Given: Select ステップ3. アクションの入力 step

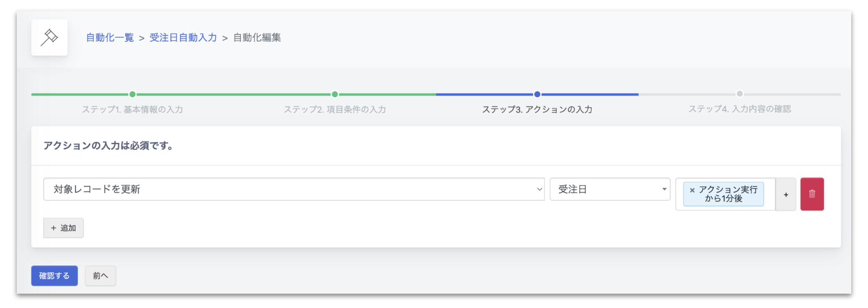Looking at the screenshot, I should point(537,109).
